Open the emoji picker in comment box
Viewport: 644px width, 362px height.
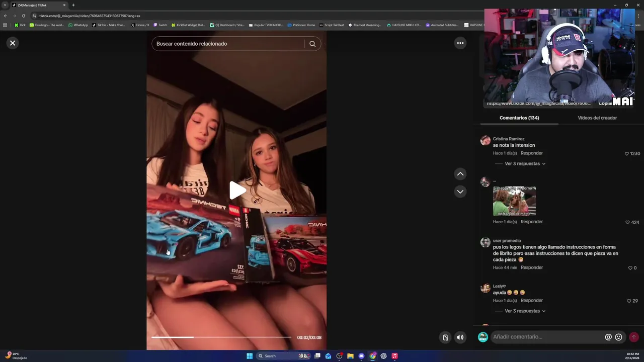coord(619,337)
